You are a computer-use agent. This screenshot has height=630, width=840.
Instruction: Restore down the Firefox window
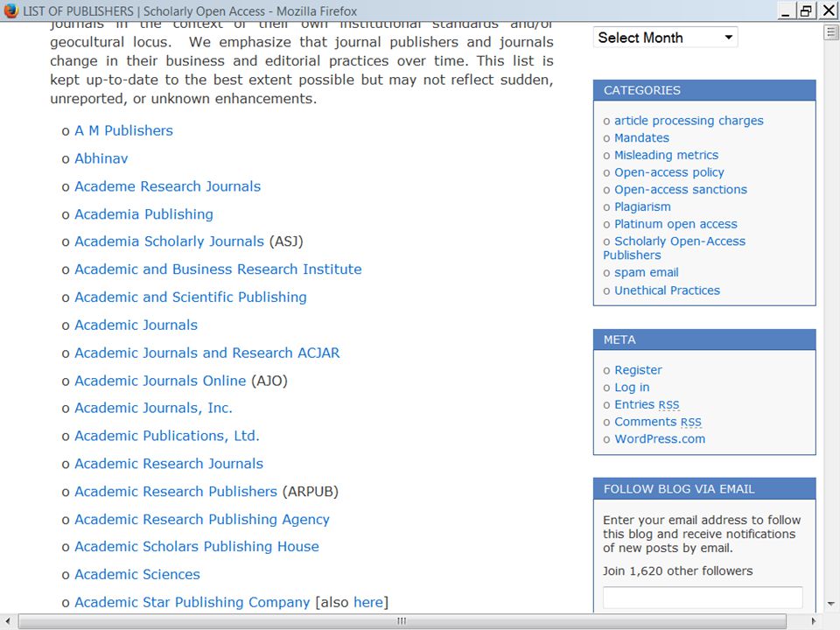tap(806, 10)
